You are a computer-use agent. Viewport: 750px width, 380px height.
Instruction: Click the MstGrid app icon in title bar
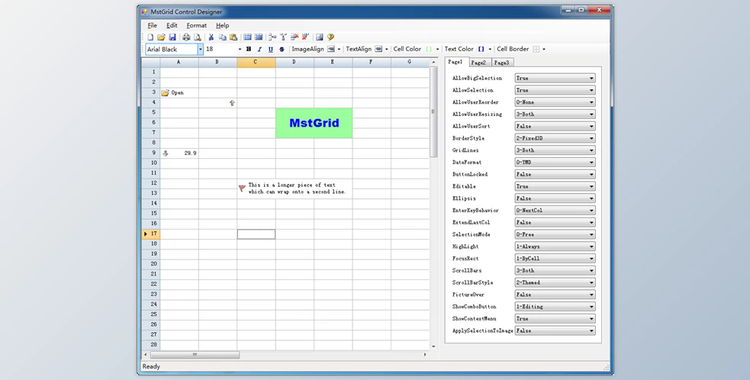pos(145,11)
